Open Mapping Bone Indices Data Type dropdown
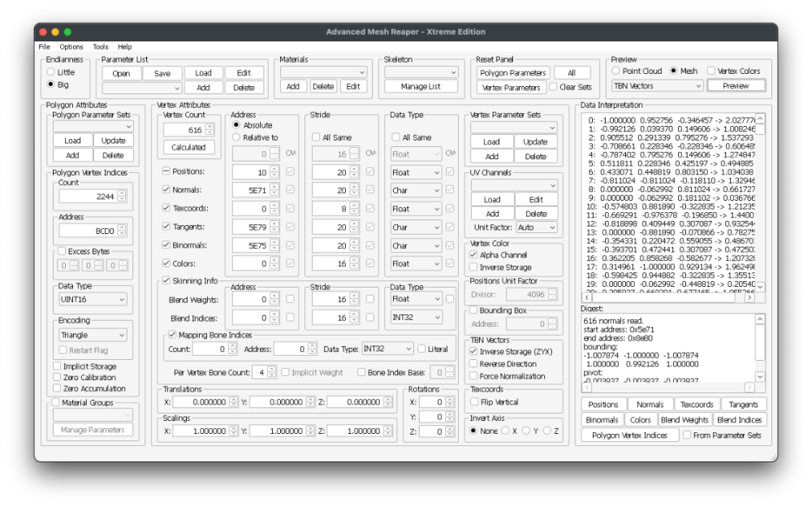The width and height of the screenshot is (812, 507). (x=387, y=349)
